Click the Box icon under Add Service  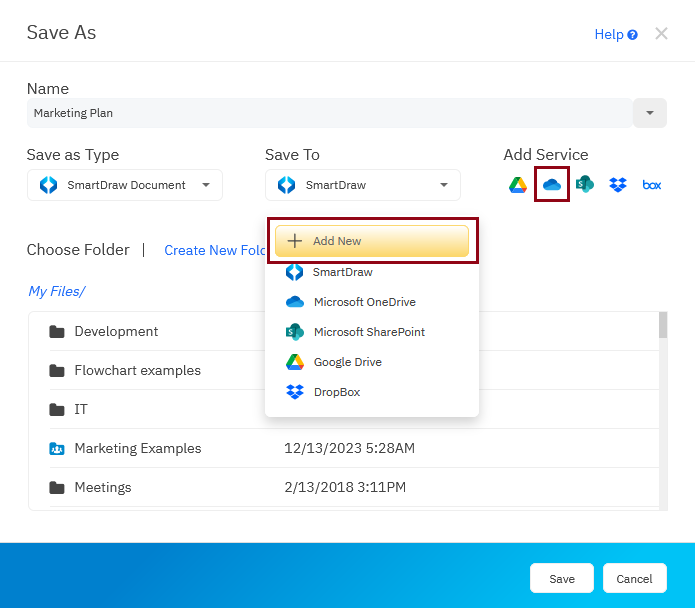(652, 185)
